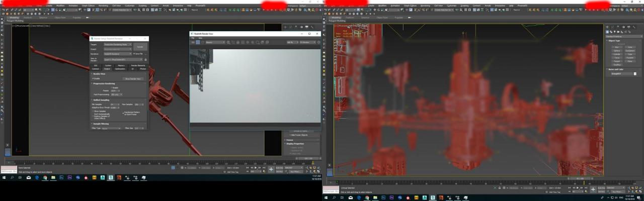
Task: Open Fit Window dropdown in Redshift Render View
Action: 307,42
